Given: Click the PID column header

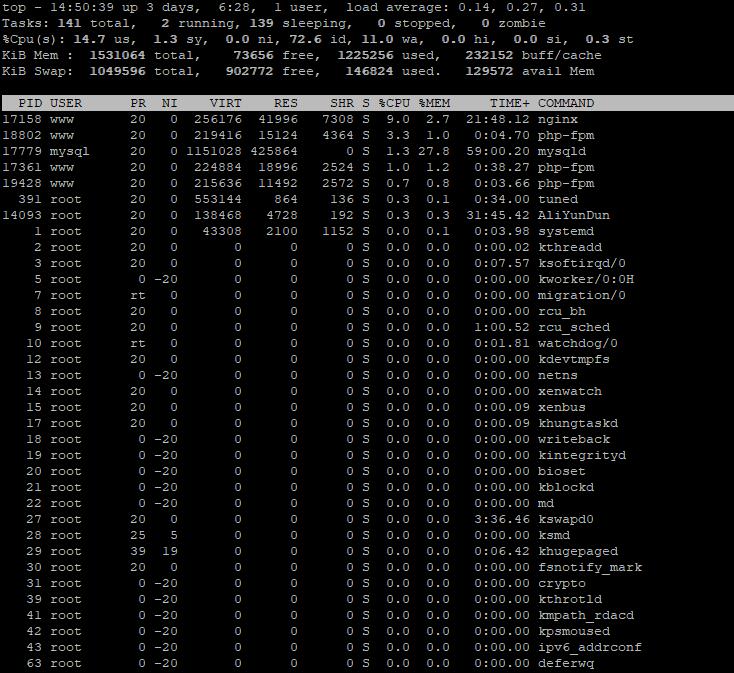Looking at the screenshot, I should pos(30,103).
